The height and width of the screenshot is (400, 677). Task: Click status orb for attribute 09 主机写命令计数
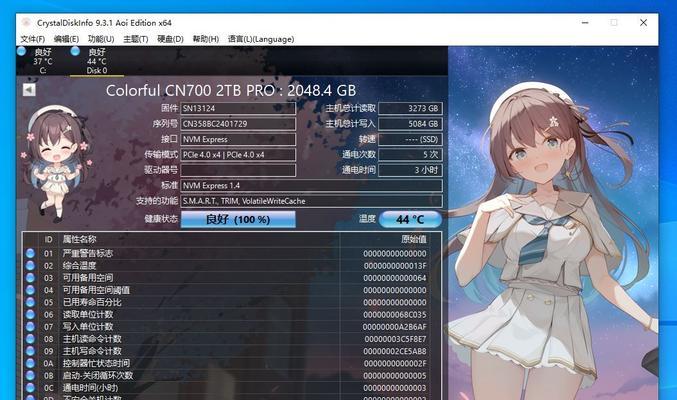tap(30, 351)
